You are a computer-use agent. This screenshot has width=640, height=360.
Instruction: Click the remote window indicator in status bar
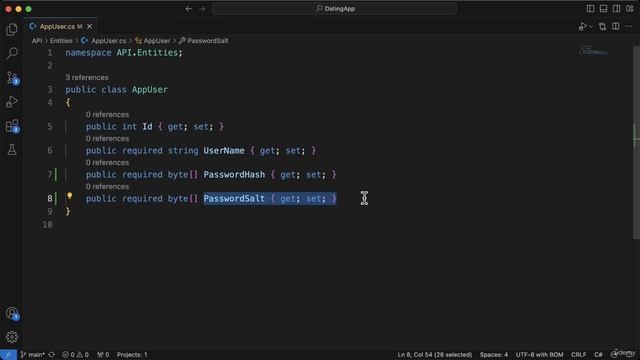point(8,355)
